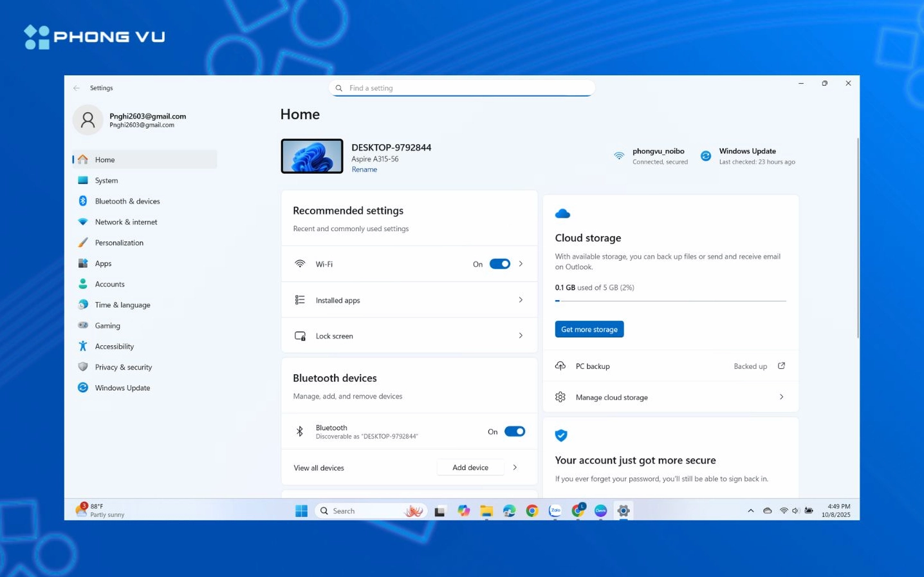This screenshot has height=577, width=924.
Task: Open System settings from the sidebar
Action: pos(106,180)
